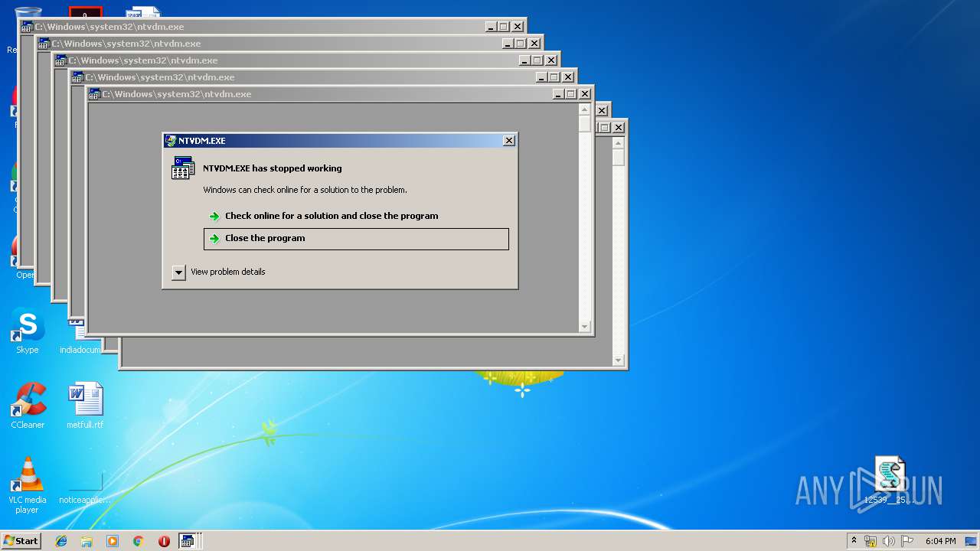Select the metfull.rtf document icon
The image size is (980, 551).
85,406
